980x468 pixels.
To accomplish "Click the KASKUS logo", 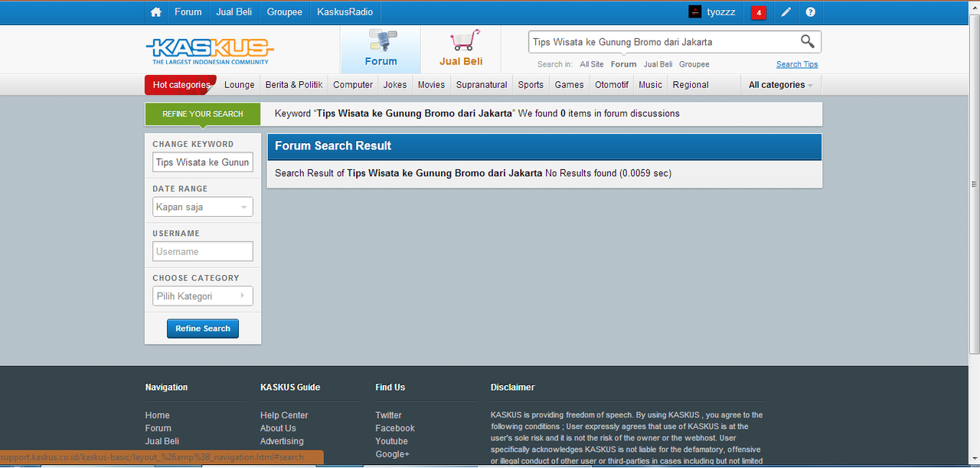I will 209,51.
